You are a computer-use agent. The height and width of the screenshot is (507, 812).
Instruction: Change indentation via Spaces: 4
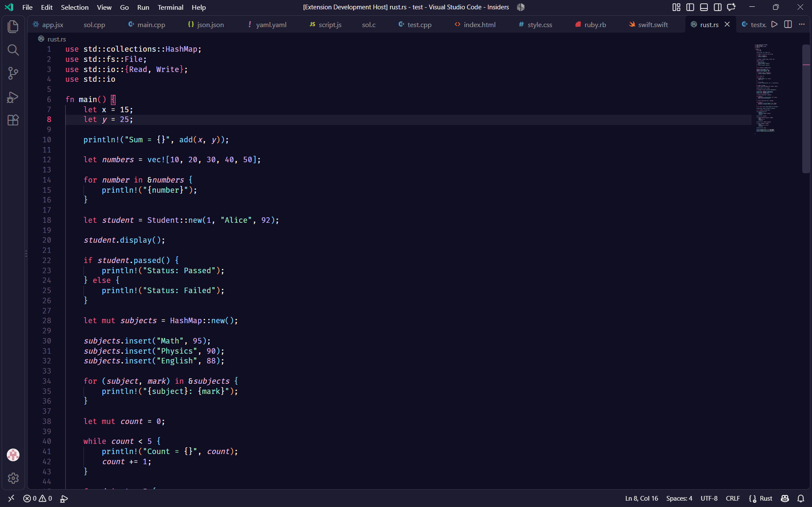coord(679,499)
